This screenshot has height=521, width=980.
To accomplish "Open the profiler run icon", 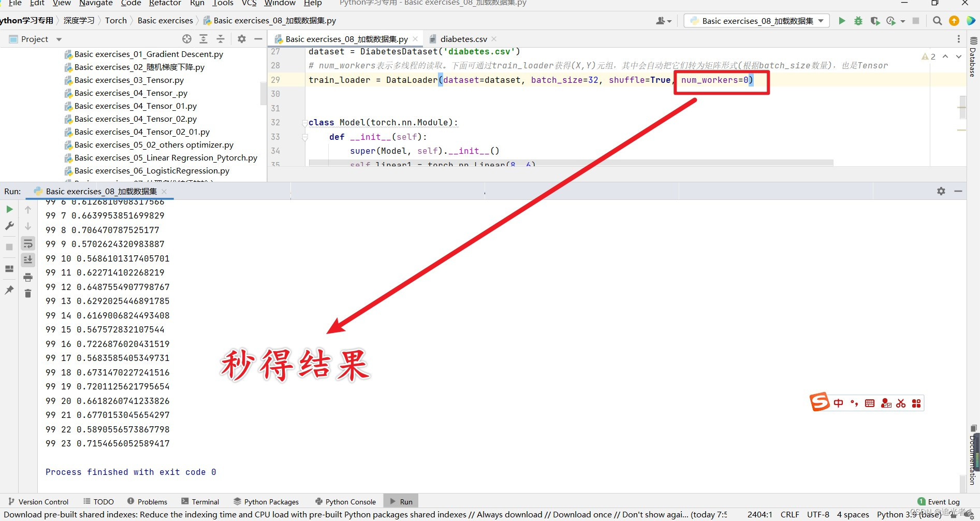I will (891, 21).
